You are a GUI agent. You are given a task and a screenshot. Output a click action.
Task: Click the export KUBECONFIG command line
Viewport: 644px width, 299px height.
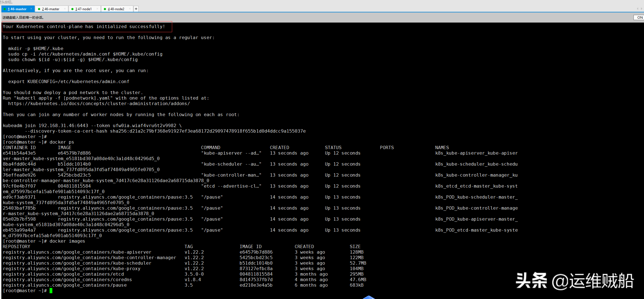pyautogui.click(x=69, y=82)
